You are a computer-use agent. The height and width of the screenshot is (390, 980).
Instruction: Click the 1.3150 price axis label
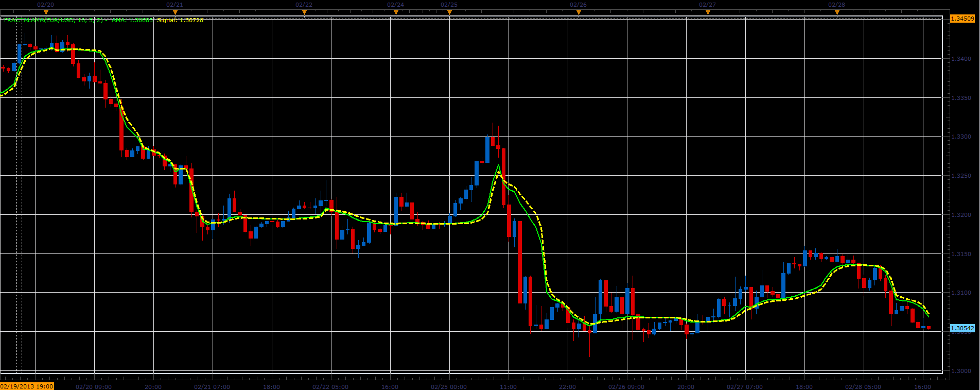(962, 254)
